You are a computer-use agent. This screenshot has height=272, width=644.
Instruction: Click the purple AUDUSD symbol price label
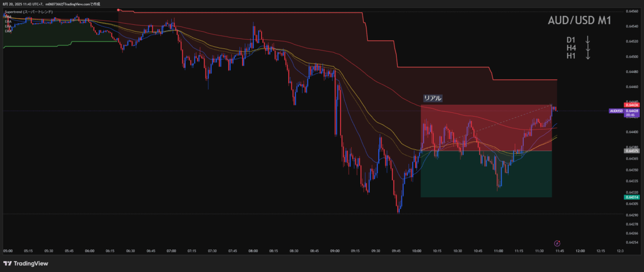616,111
